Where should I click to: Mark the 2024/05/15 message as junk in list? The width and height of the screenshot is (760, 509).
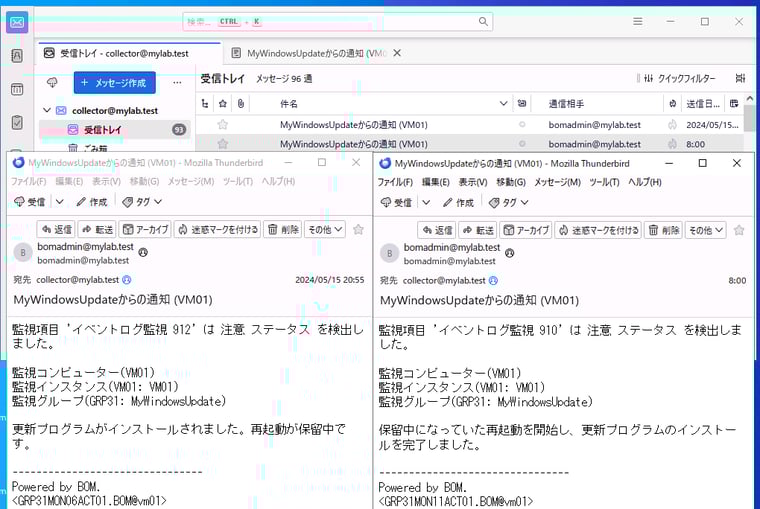672,125
